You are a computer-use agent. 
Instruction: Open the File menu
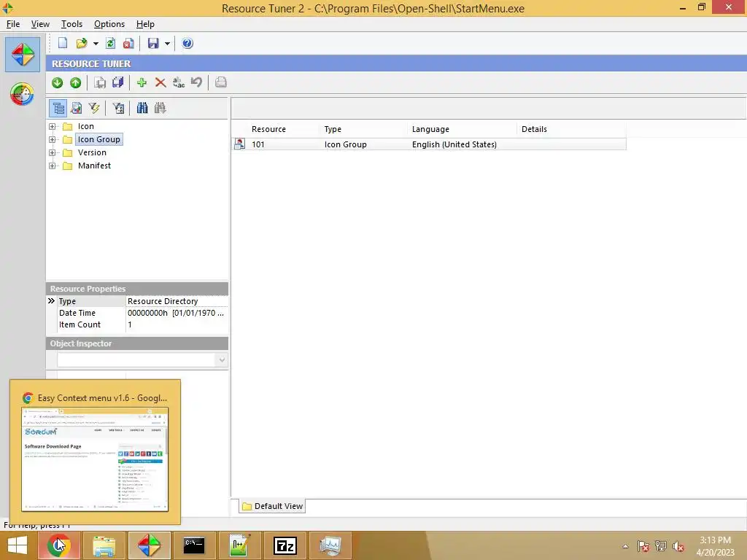[x=13, y=24]
